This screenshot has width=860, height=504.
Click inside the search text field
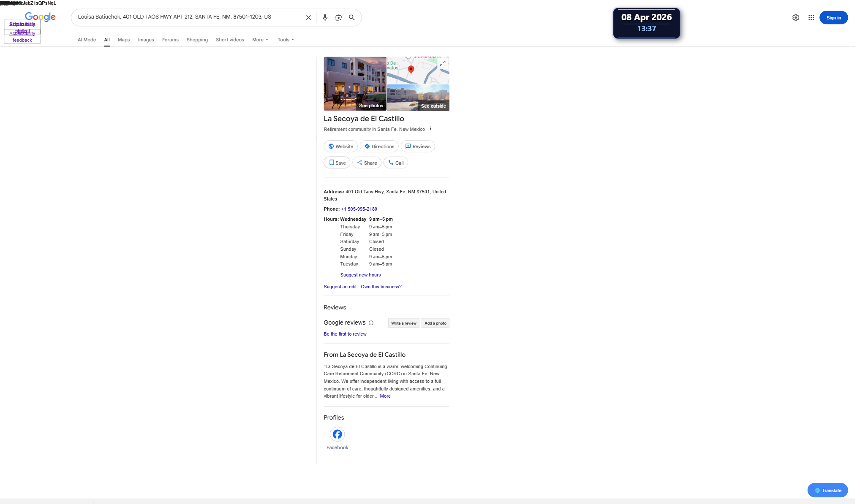(x=186, y=17)
